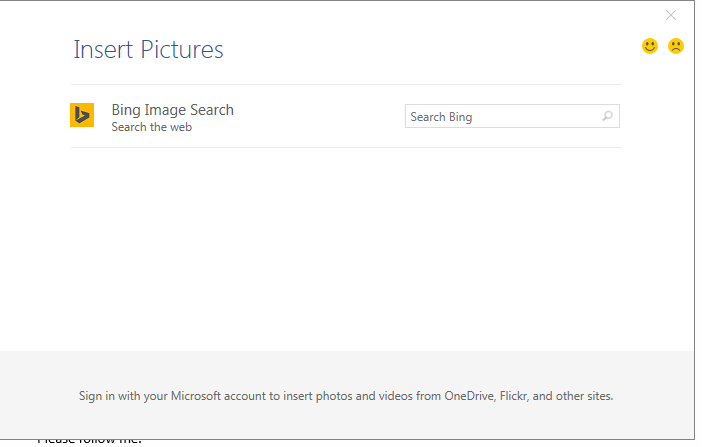The height and width of the screenshot is (447, 708).
Task: Click the document text behind the dialog
Action: (x=90, y=439)
